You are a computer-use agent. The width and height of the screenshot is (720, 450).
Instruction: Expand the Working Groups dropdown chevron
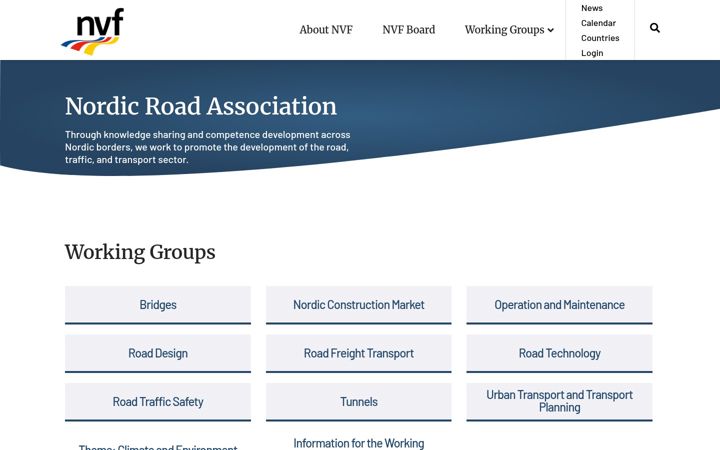click(x=551, y=30)
